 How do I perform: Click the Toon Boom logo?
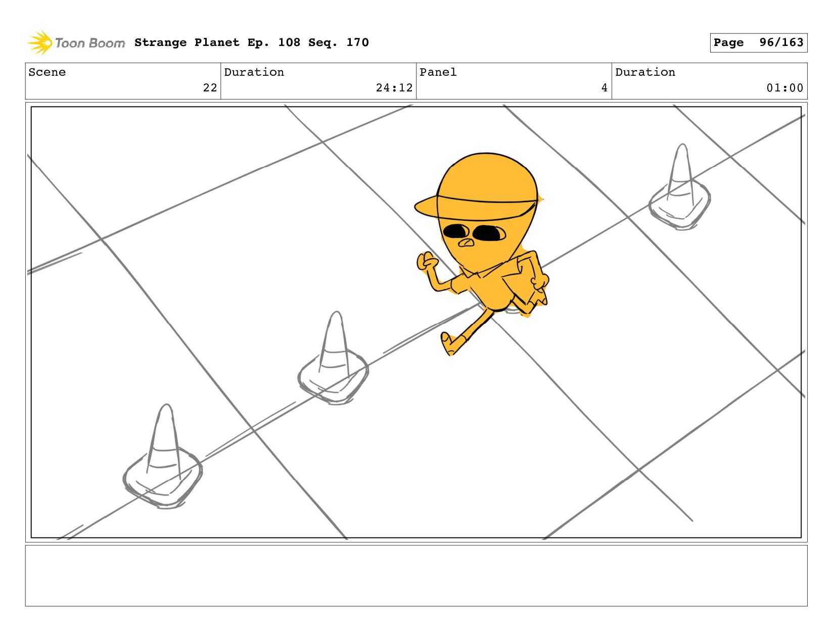tap(76, 43)
